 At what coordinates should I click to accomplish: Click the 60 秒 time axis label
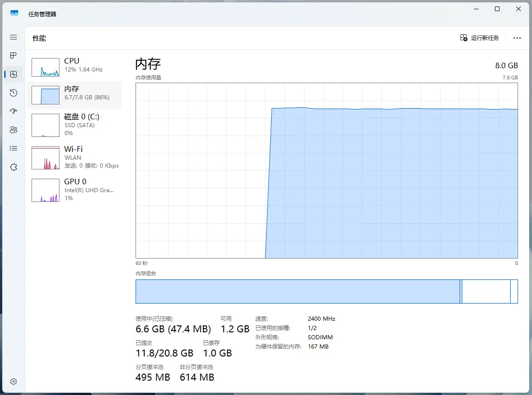point(142,263)
